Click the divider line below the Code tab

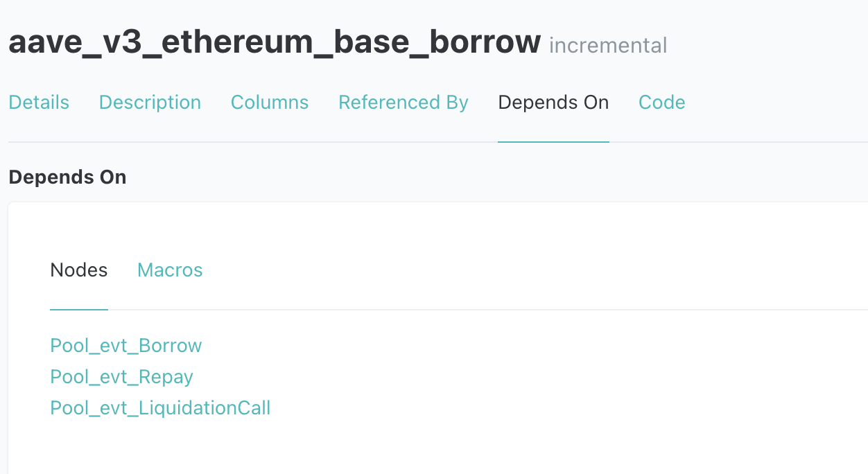(662, 142)
